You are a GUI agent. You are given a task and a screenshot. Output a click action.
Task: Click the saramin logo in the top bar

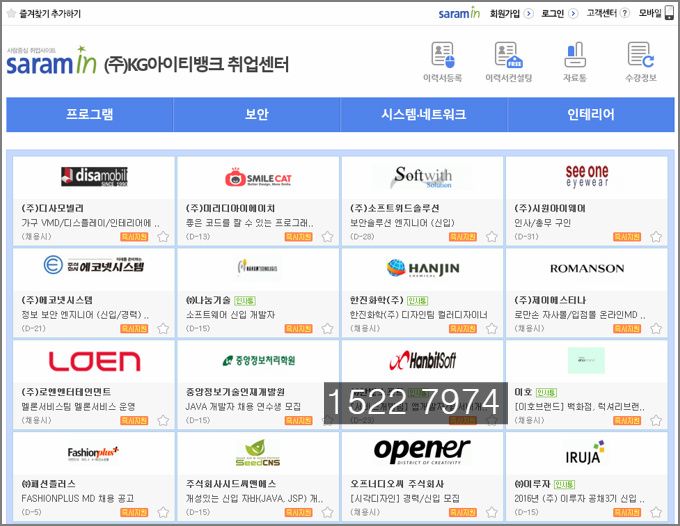459,13
